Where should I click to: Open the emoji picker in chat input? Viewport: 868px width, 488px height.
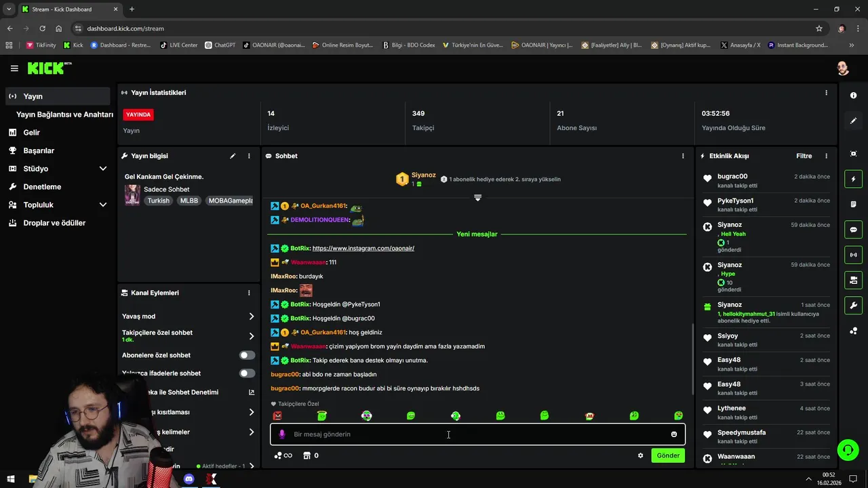coord(674,434)
